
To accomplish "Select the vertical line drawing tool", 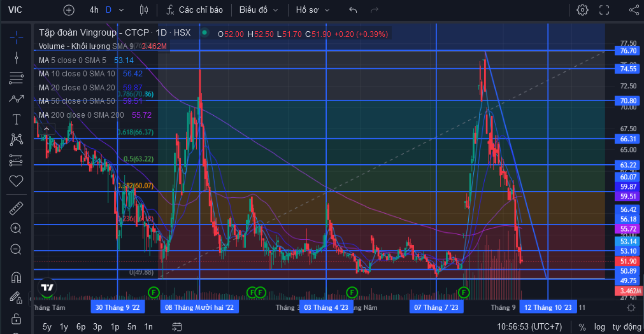I will [x=17, y=57].
